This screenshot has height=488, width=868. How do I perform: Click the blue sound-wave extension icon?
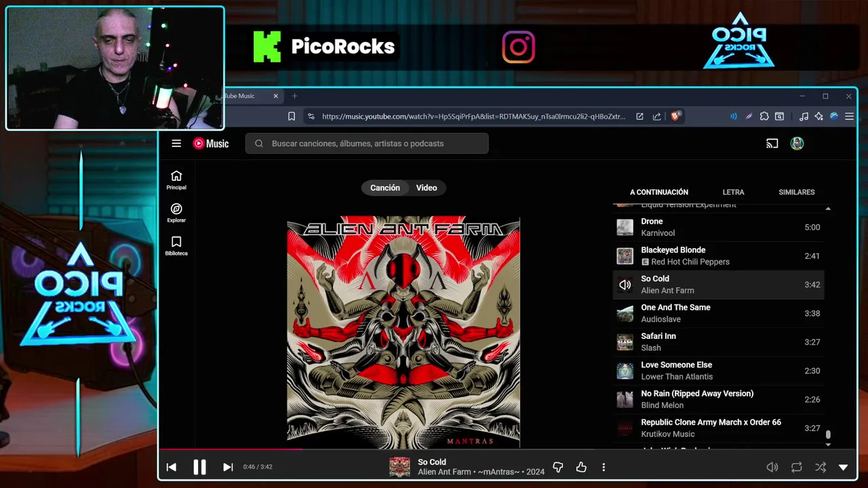733,117
